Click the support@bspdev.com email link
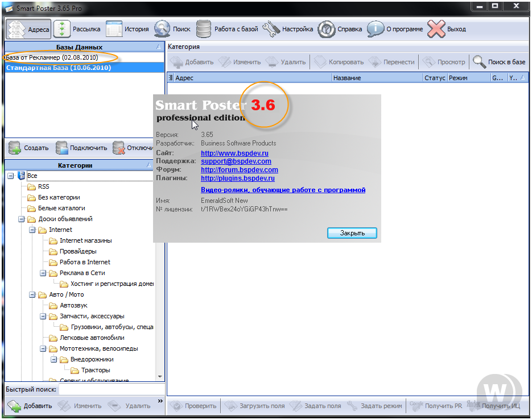This screenshot has width=532, height=420. point(236,161)
